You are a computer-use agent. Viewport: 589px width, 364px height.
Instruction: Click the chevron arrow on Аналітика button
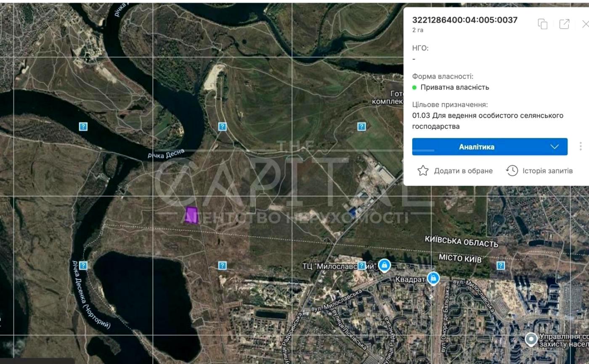pos(555,147)
